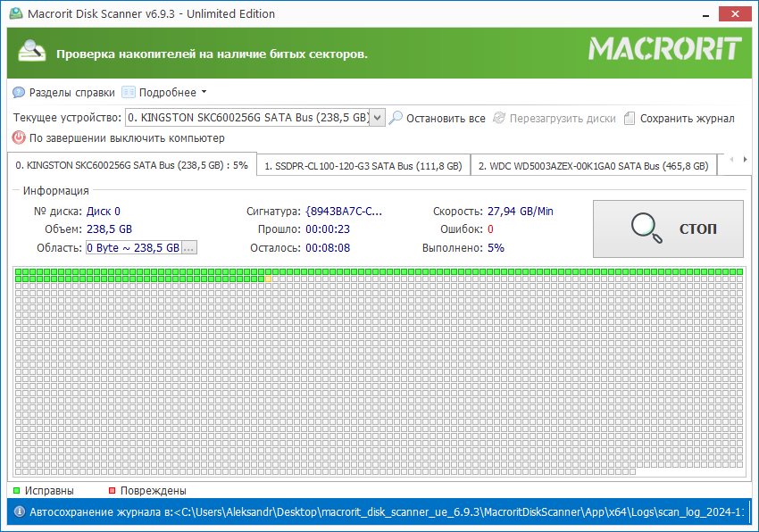Click the magnifier icon on the СТОП button

(646, 228)
